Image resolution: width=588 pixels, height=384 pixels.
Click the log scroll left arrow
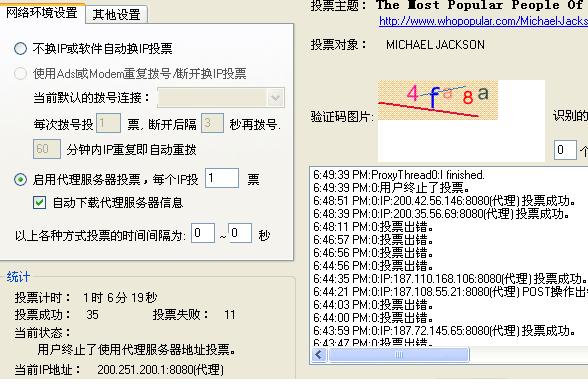pyautogui.click(x=319, y=354)
